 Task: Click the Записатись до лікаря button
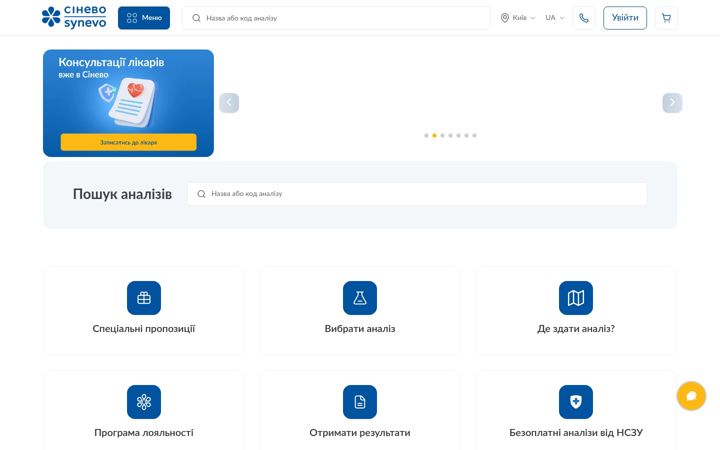[129, 142]
